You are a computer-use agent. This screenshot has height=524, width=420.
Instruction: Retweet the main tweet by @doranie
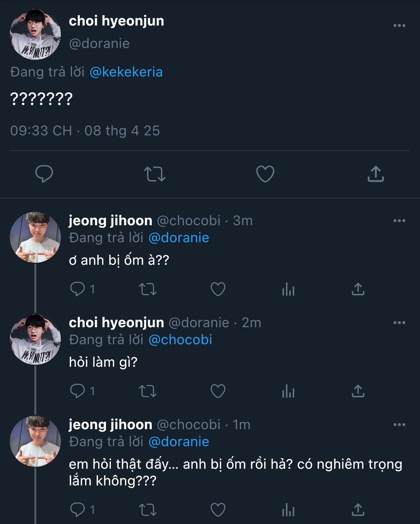[155, 174]
